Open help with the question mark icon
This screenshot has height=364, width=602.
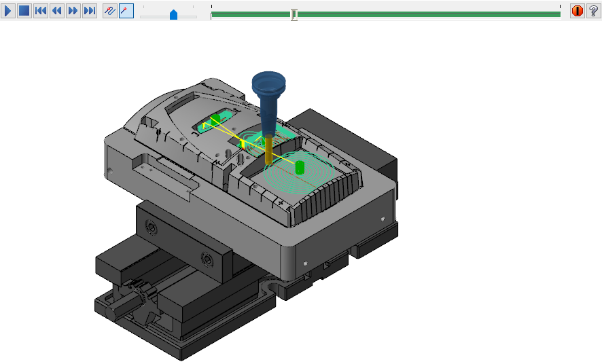[594, 11]
